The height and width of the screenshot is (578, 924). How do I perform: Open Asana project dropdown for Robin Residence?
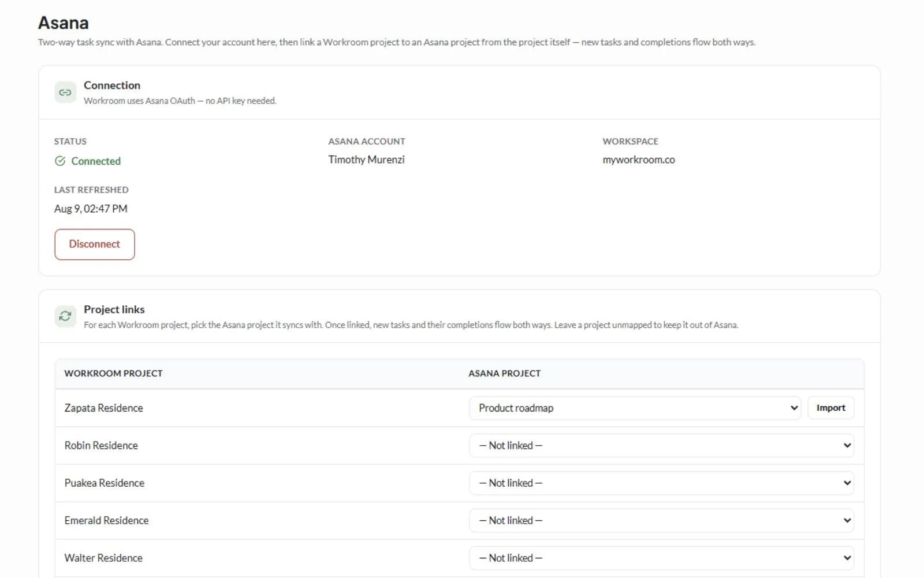661,446
